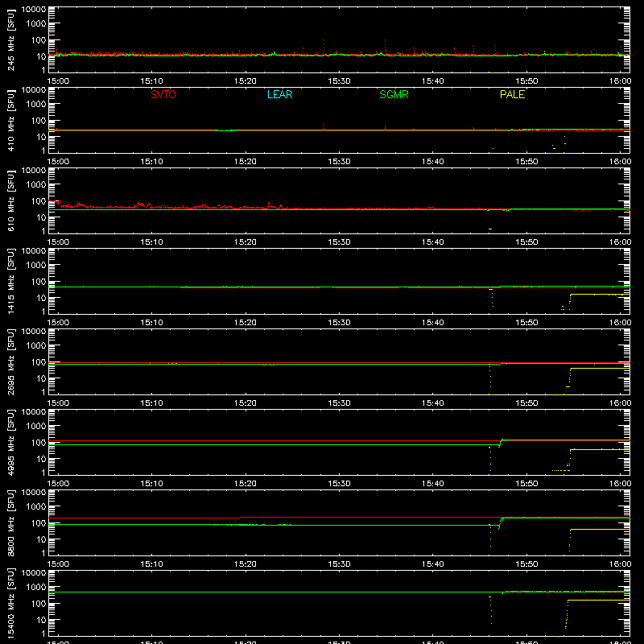Click the 15:00 tick under the 245 MHz plot
The width and height of the screenshot is (644, 644).
coord(58,81)
